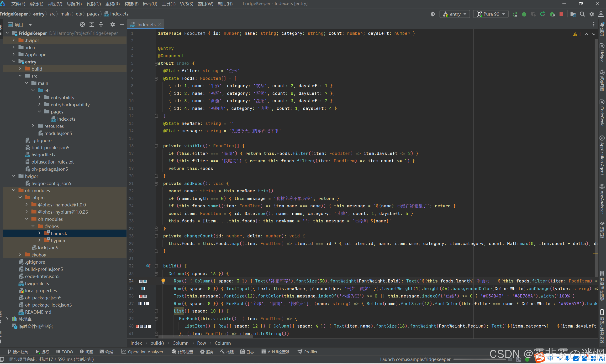This screenshot has width=606, height=364.
Task: Go to next highlighted problem arrow
Action: [594, 34]
